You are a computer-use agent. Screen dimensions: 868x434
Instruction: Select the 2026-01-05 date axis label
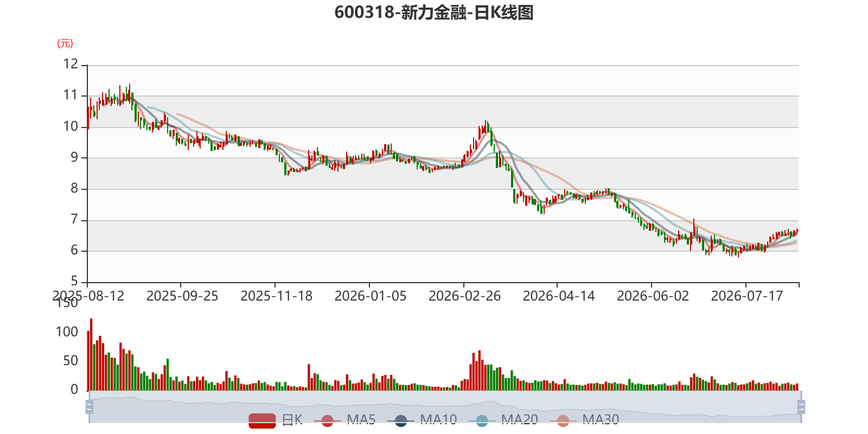click(x=371, y=296)
